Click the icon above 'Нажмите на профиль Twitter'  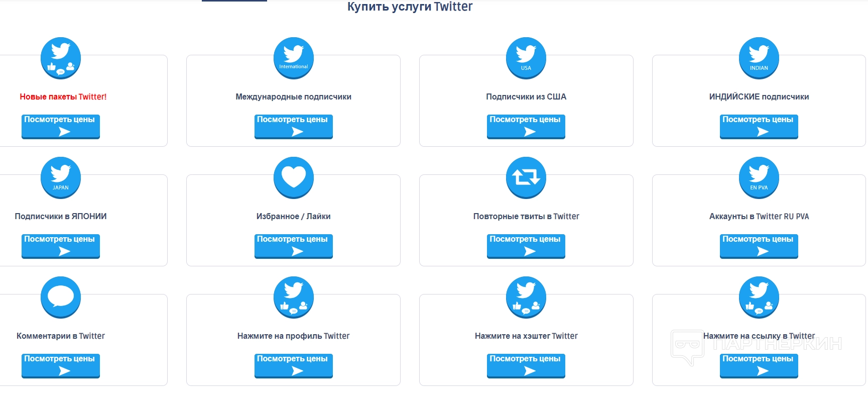coord(293,297)
